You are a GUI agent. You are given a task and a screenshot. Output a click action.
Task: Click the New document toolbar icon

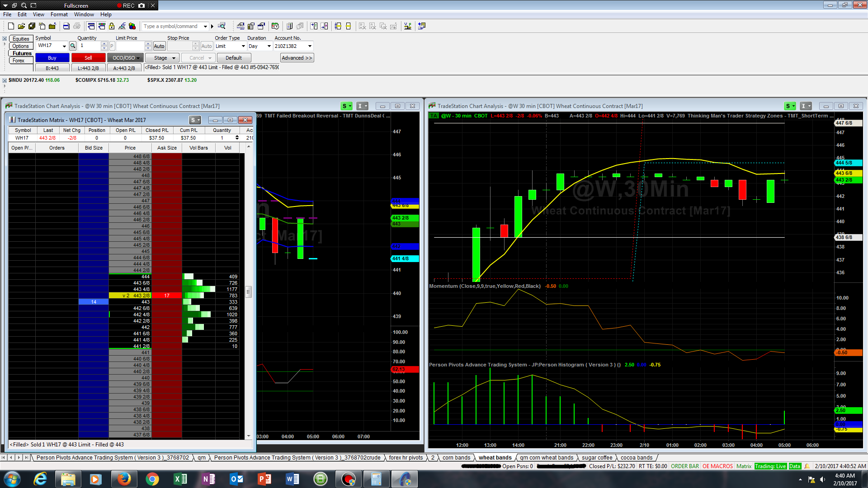(11, 26)
